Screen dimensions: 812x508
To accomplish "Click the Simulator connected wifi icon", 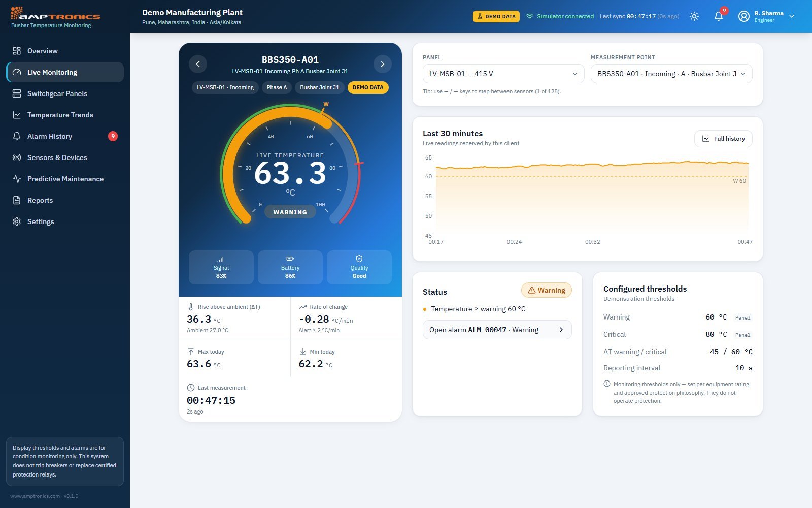I will point(530,16).
